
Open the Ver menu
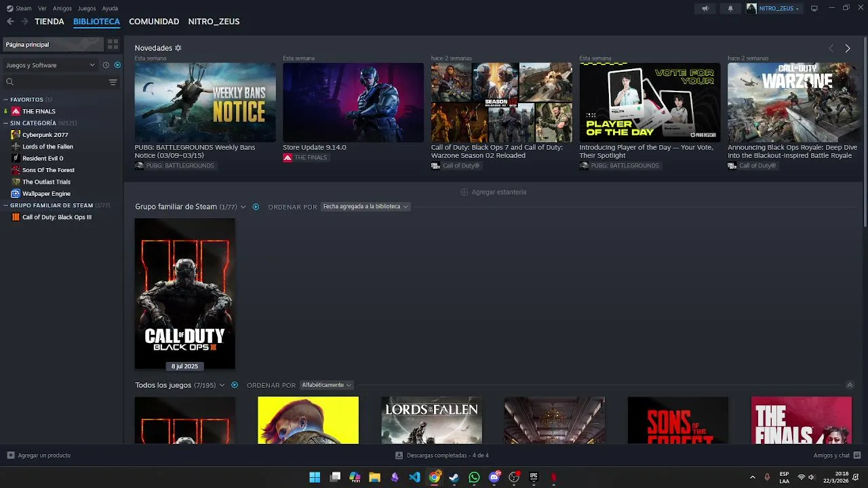[x=43, y=8]
